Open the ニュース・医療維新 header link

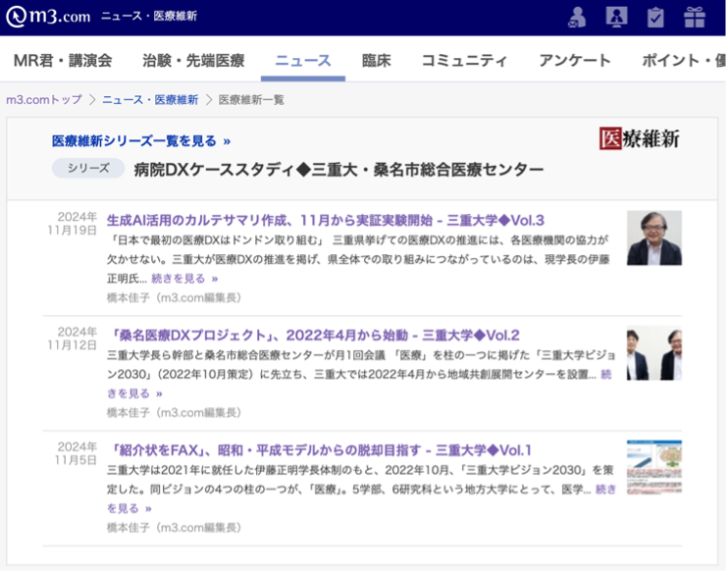[x=149, y=17]
